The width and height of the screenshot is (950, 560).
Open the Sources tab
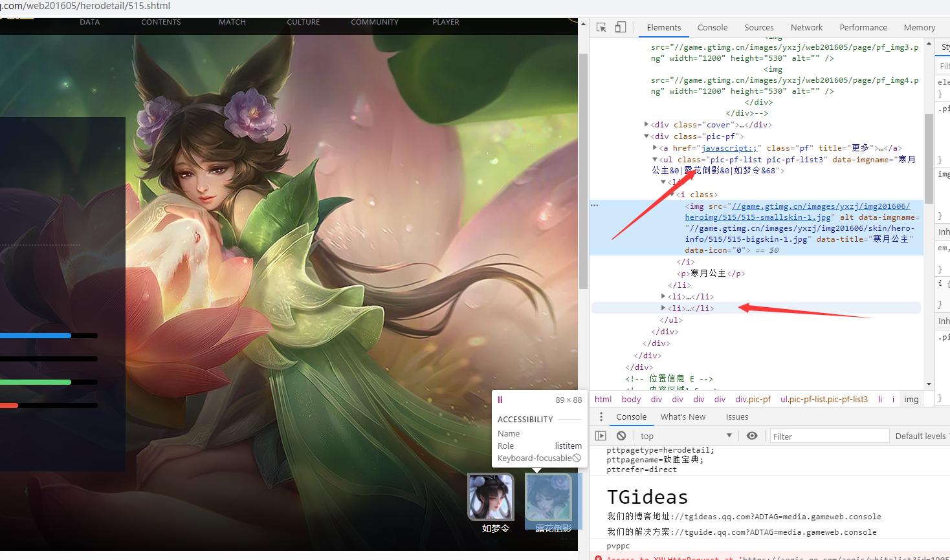tap(758, 27)
